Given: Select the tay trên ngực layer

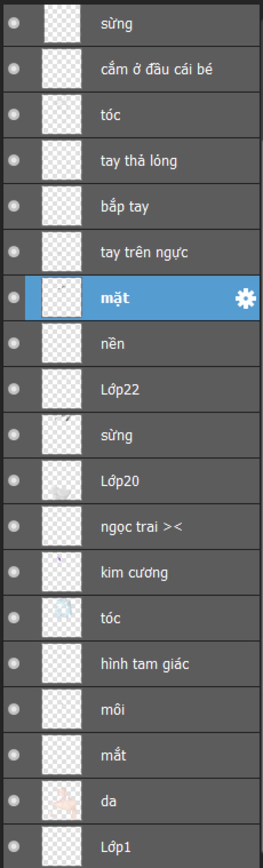Looking at the screenshot, I should point(131,252).
